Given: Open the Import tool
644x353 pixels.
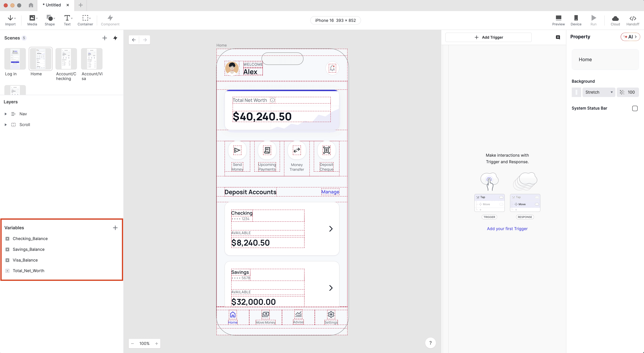Looking at the screenshot, I should pyautogui.click(x=10, y=20).
